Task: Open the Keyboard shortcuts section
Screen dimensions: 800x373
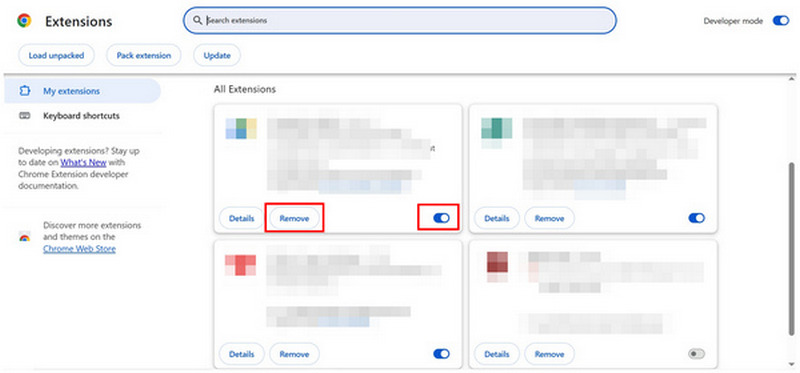Action: (83, 116)
